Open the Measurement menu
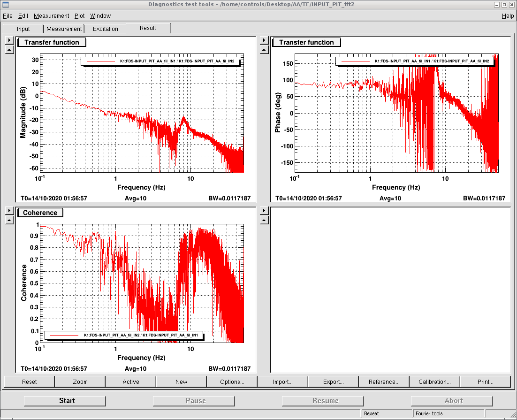 point(52,16)
